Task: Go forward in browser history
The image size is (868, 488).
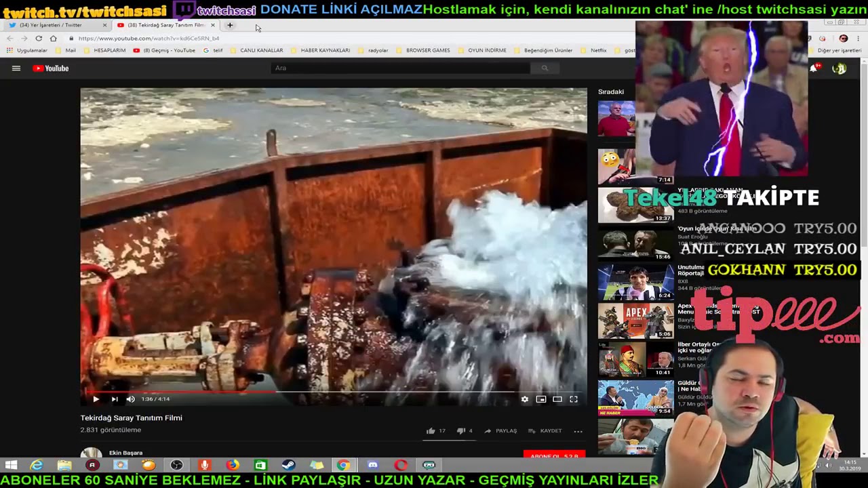Action: point(24,39)
